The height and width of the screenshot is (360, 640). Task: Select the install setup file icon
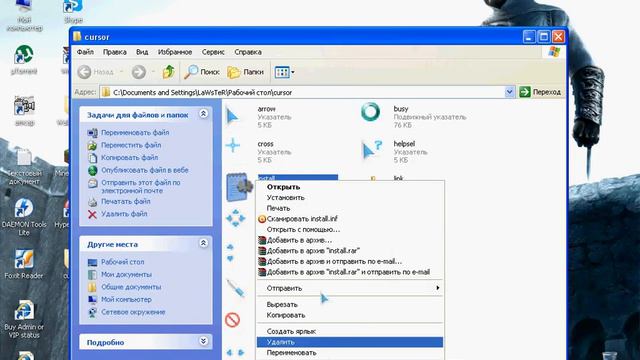[x=239, y=187]
